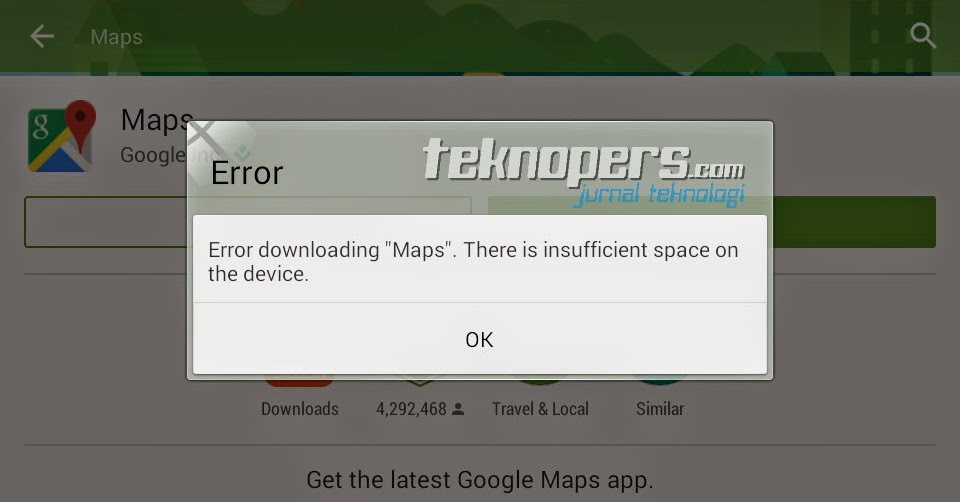Open search with the magnifier icon
Viewport: 960px width, 502px height.
(x=923, y=36)
